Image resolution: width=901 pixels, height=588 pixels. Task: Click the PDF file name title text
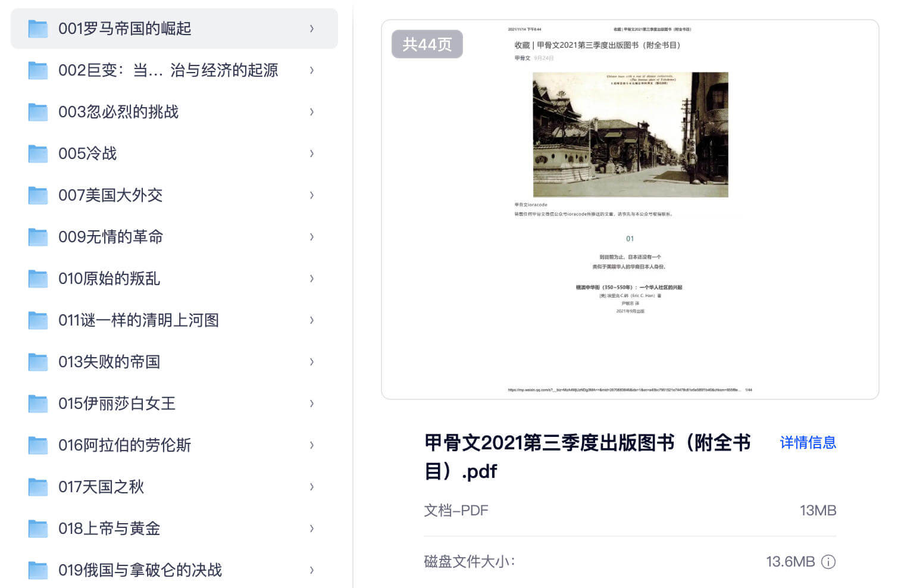(x=587, y=456)
